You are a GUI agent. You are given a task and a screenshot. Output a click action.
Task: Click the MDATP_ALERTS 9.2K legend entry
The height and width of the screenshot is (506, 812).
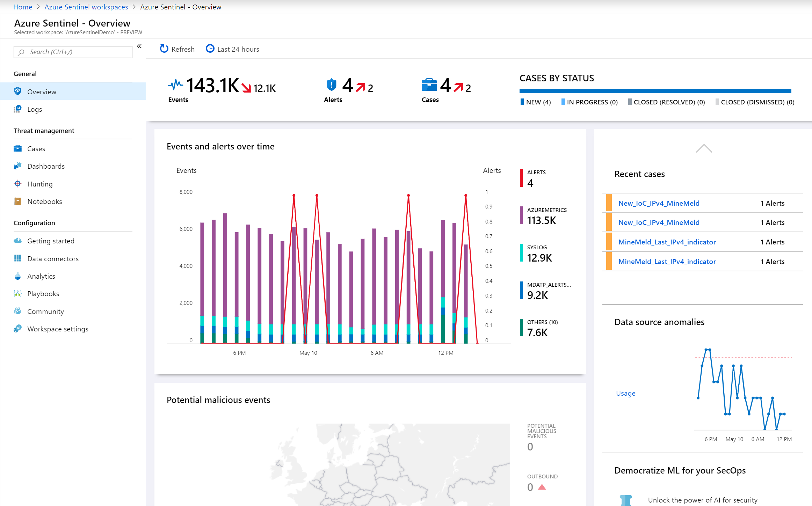(x=545, y=291)
